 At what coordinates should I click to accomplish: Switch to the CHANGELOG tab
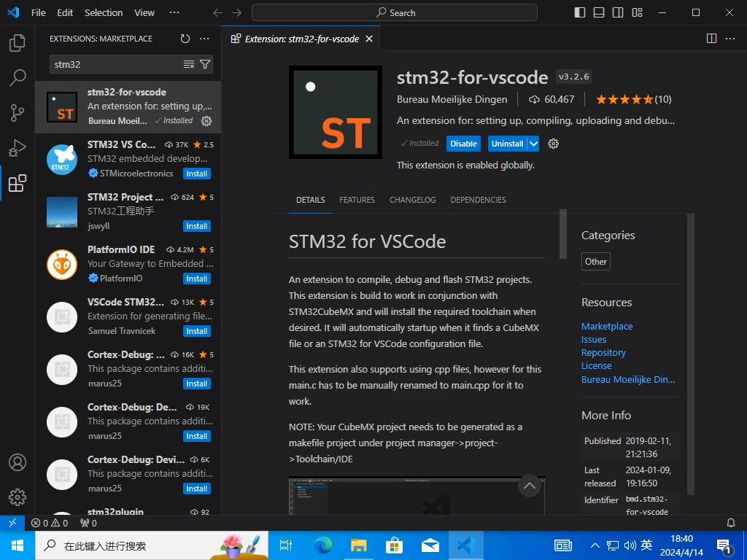[x=412, y=200]
